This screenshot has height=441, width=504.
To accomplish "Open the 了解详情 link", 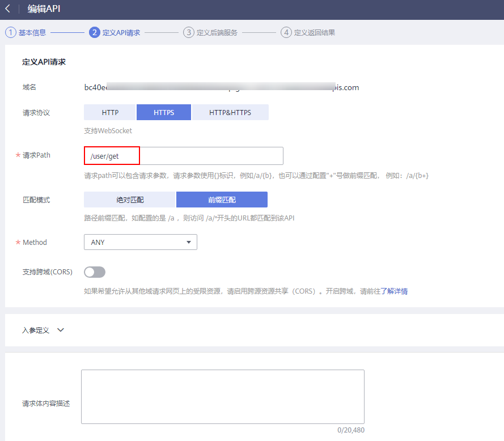I will [x=393, y=291].
